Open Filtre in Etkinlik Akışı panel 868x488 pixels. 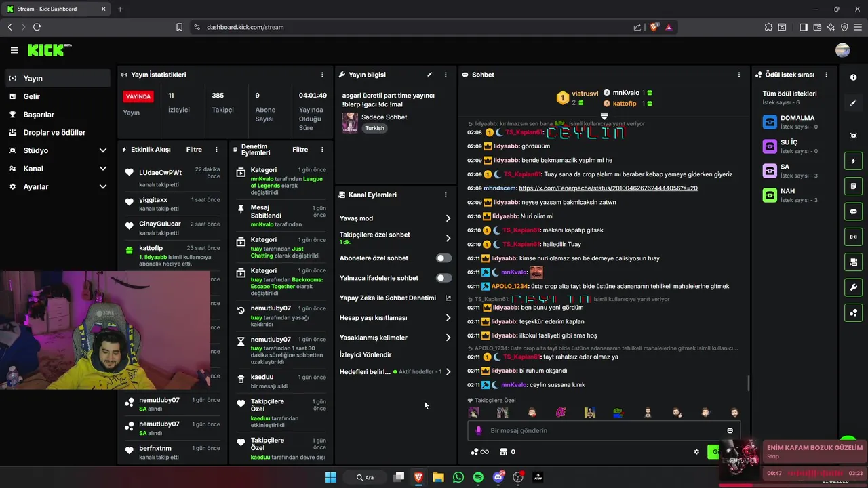coord(194,150)
